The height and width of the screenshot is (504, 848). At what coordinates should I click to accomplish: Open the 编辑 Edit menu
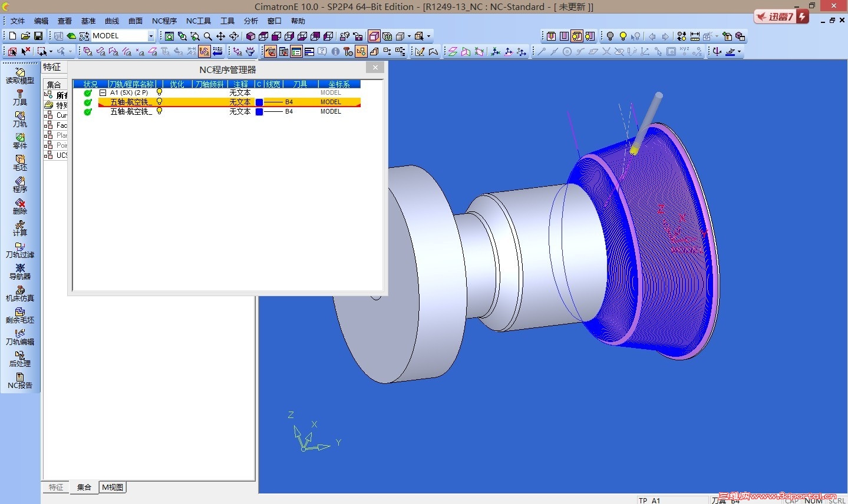tap(41, 21)
